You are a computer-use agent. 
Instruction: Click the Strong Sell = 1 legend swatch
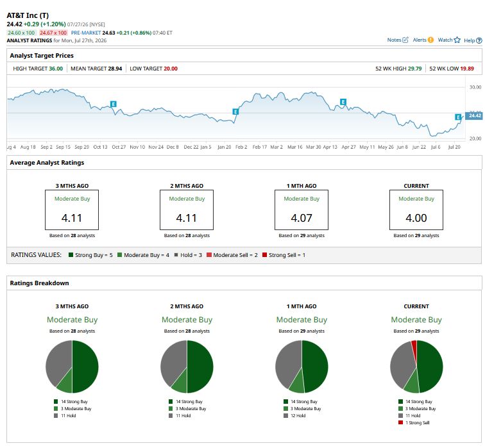point(264,255)
